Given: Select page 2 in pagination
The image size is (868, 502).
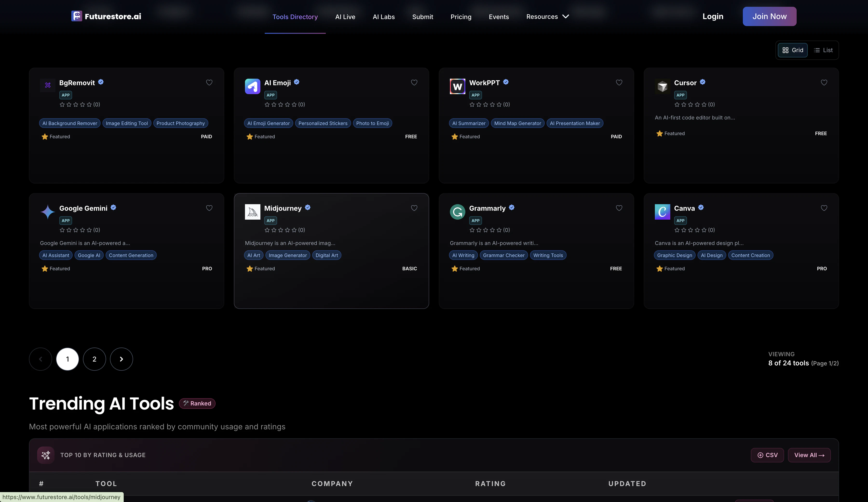Looking at the screenshot, I should pos(94,359).
